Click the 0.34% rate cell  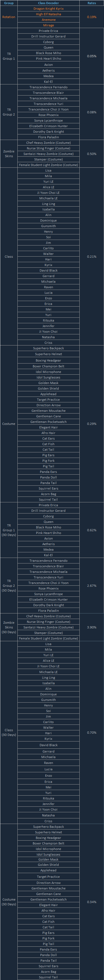pos(92,902)
